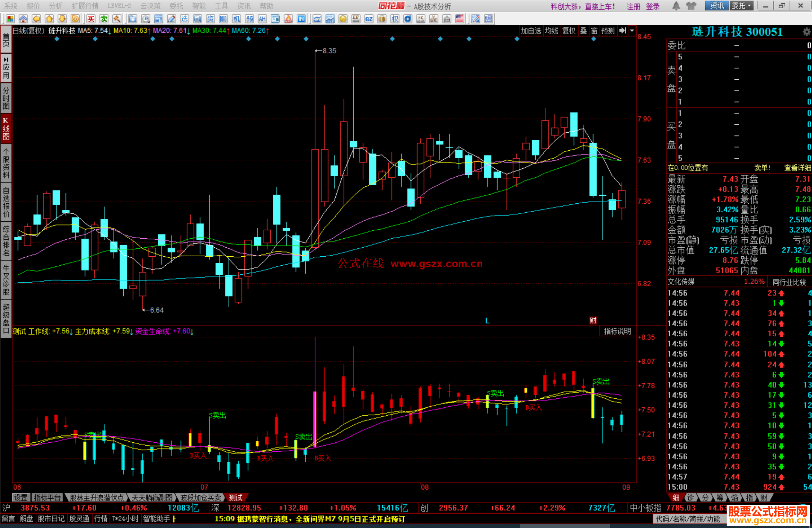812x528 pixels.
Task: Open the gear settings icon beside the stock name
Action: [x=806, y=32]
